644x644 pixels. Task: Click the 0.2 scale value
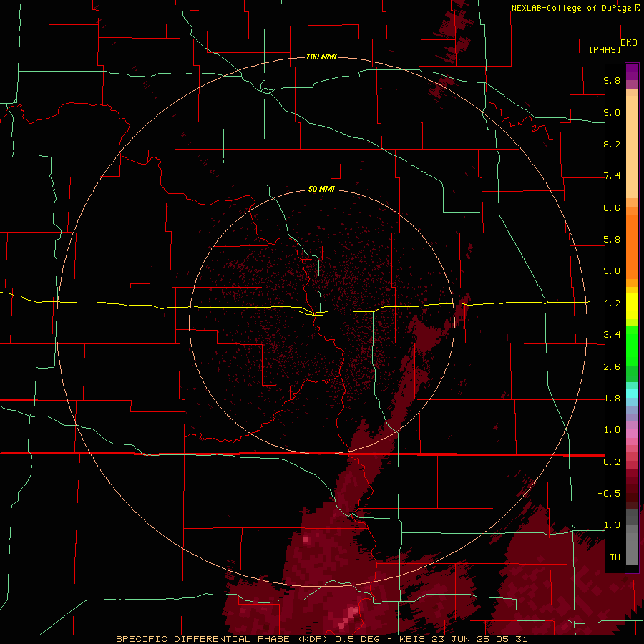[x=612, y=462]
